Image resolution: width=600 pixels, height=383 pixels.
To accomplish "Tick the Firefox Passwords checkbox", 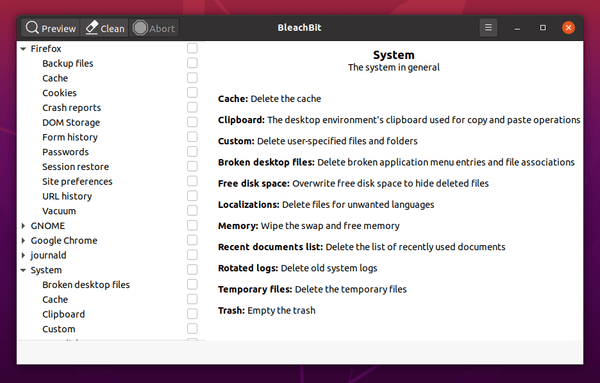I will click(192, 152).
